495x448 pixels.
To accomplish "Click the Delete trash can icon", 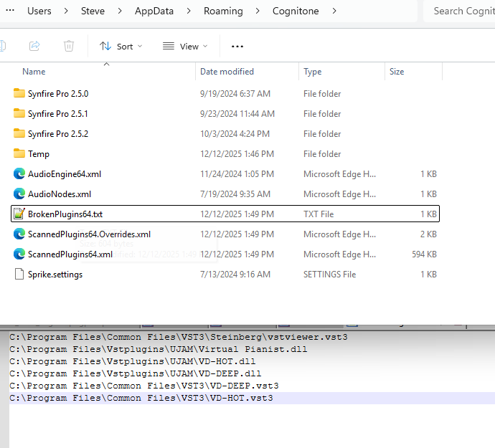I will tap(69, 46).
